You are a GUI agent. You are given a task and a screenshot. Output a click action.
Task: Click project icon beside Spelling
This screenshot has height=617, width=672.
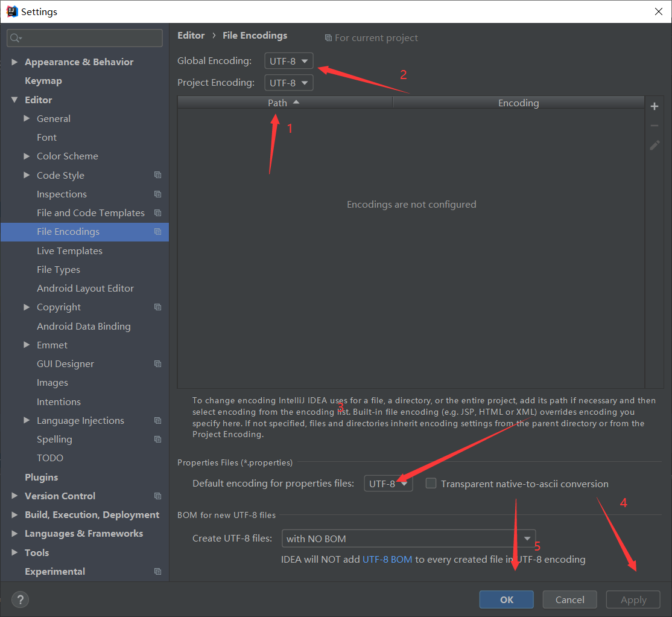157,439
